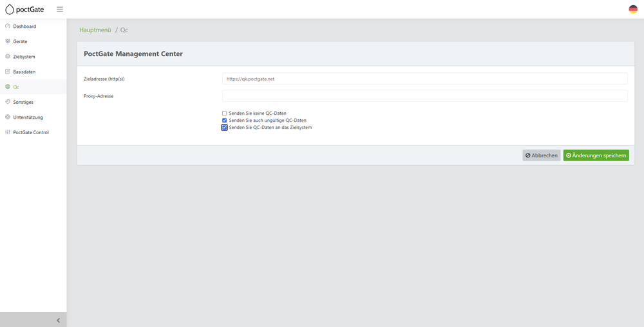This screenshot has height=327, width=644.
Task: Click the Abbrechen button
Action: coord(542,155)
